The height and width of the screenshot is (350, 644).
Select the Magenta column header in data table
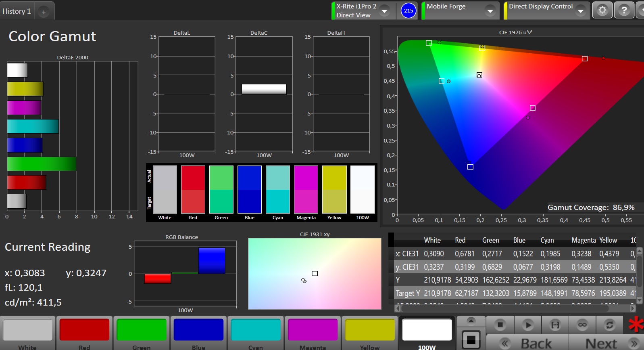point(584,240)
